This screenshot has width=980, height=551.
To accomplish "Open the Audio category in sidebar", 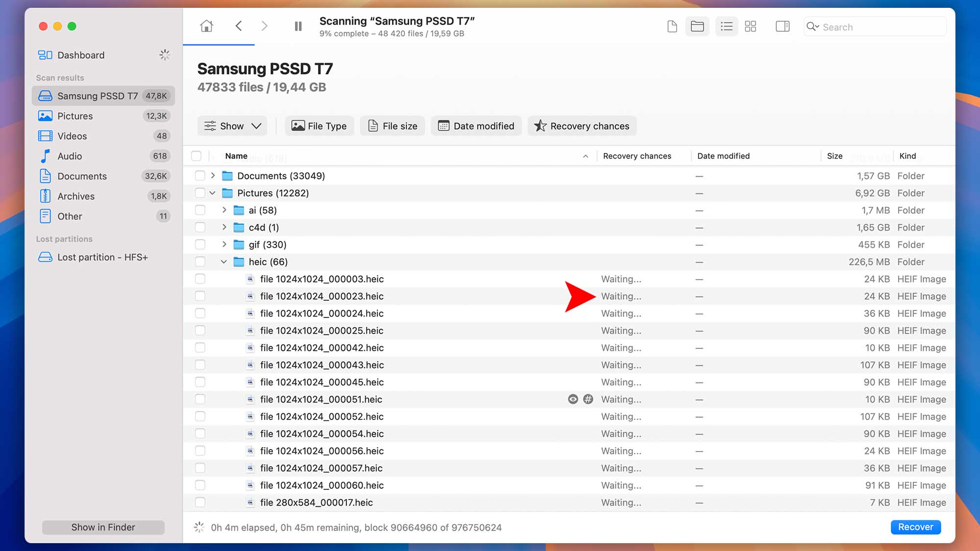I will (103, 156).
